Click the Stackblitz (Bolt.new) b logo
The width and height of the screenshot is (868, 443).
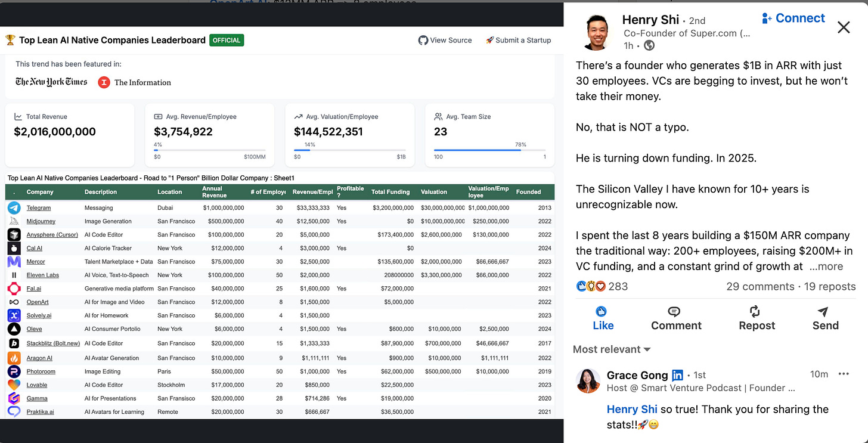tap(14, 343)
